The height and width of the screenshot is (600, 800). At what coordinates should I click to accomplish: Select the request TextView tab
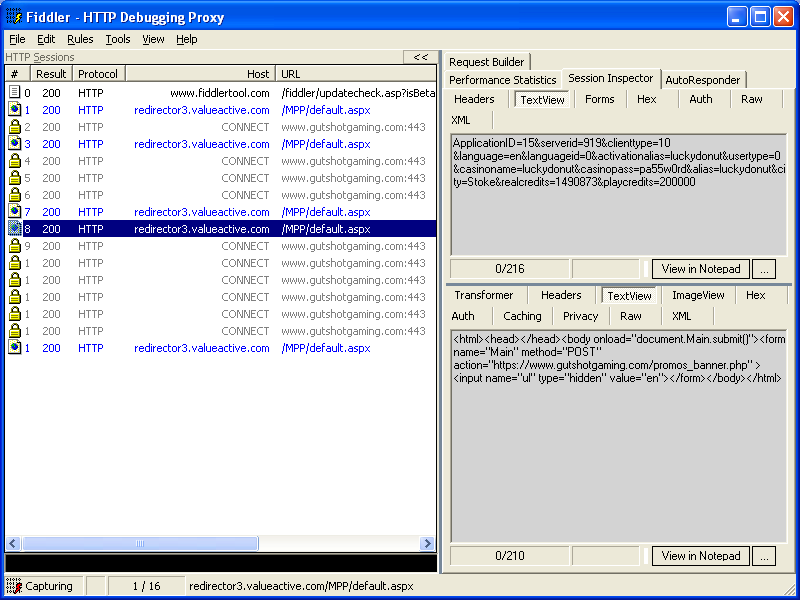click(542, 99)
